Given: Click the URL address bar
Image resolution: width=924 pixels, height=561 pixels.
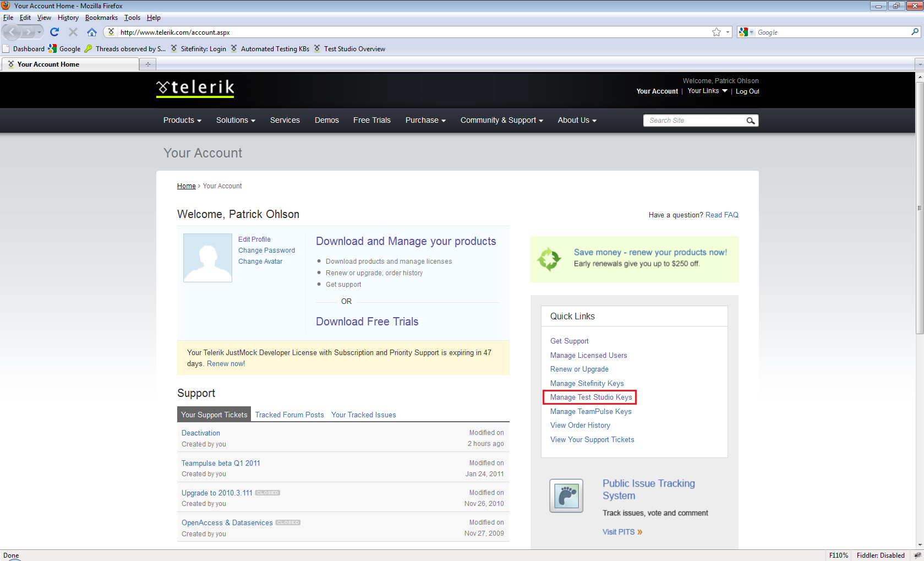Looking at the screenshot, I should click(414, 32).
